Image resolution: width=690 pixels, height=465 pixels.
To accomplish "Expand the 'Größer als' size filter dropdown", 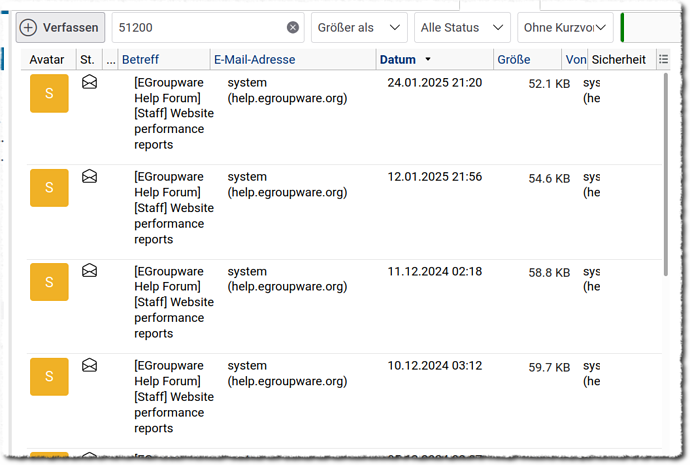I will (359, 28).
